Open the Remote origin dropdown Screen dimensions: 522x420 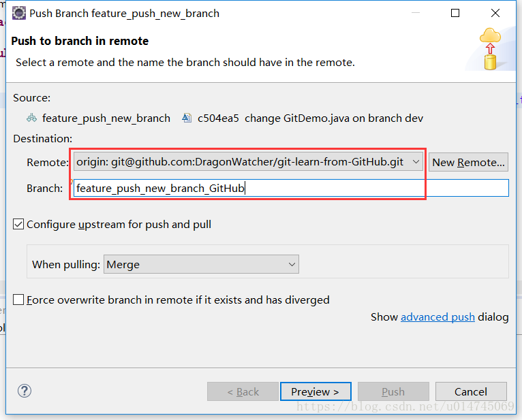(248, 161)
